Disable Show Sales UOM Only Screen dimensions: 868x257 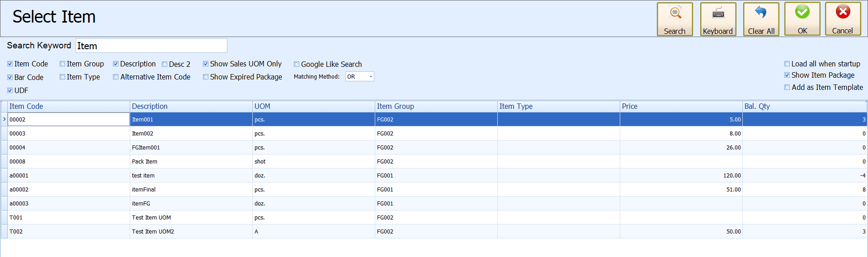click(206, 64)
